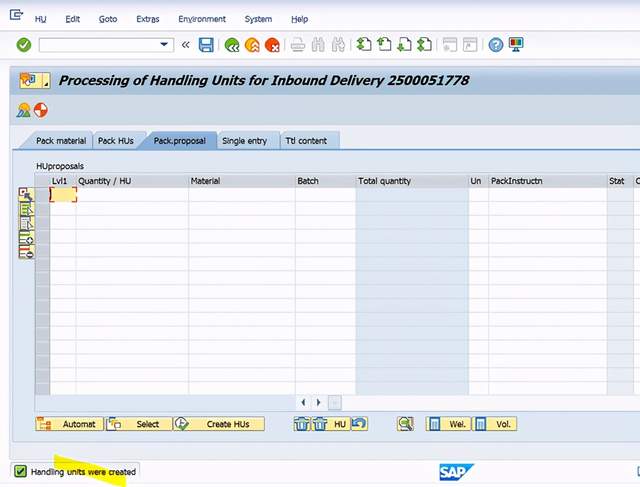
Task: Click the Lvl1 input cell in first row
Action: (x=63, y=195)
